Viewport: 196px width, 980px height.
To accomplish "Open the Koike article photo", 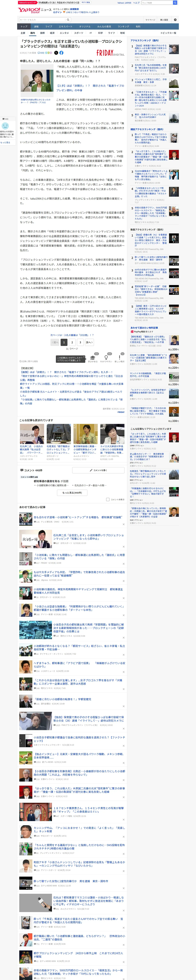I will [x=37, y=81].
